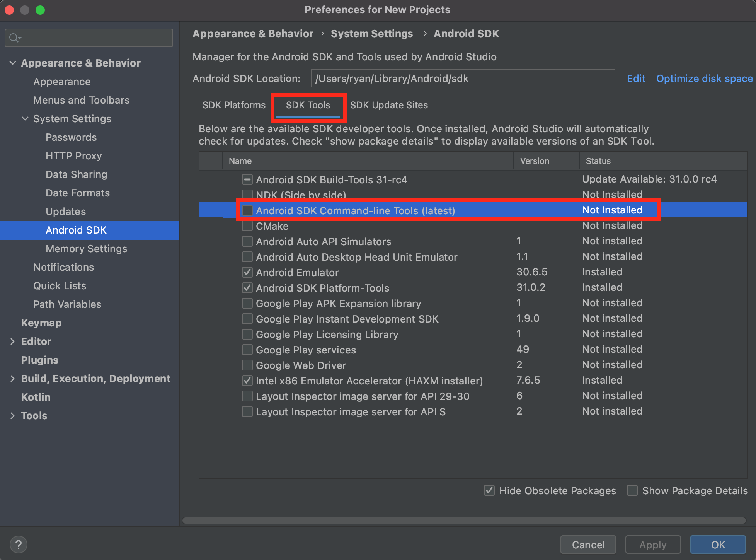Open the SDK Update Sites tab
The image size is (756, 560).
coord(389,105)
